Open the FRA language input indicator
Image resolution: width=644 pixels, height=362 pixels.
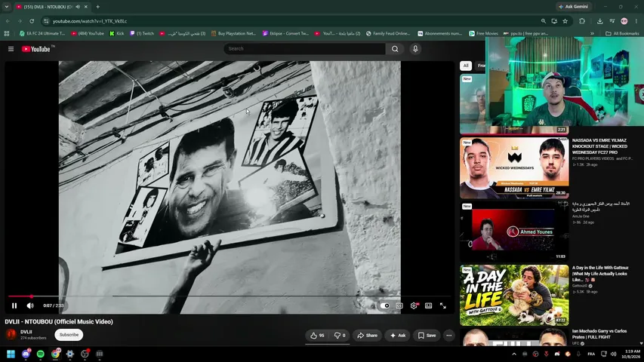click(x=591, y=354)
